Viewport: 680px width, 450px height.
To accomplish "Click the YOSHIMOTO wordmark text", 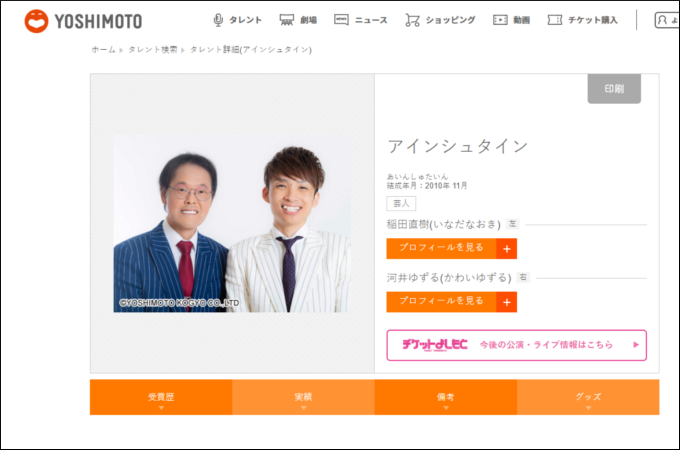I will (98, 21).
